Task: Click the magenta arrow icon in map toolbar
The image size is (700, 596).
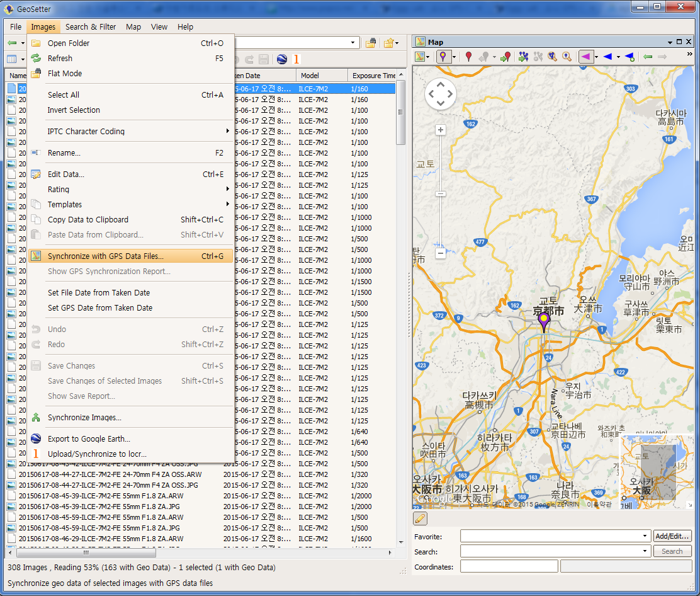Action: tap(585, 57)
